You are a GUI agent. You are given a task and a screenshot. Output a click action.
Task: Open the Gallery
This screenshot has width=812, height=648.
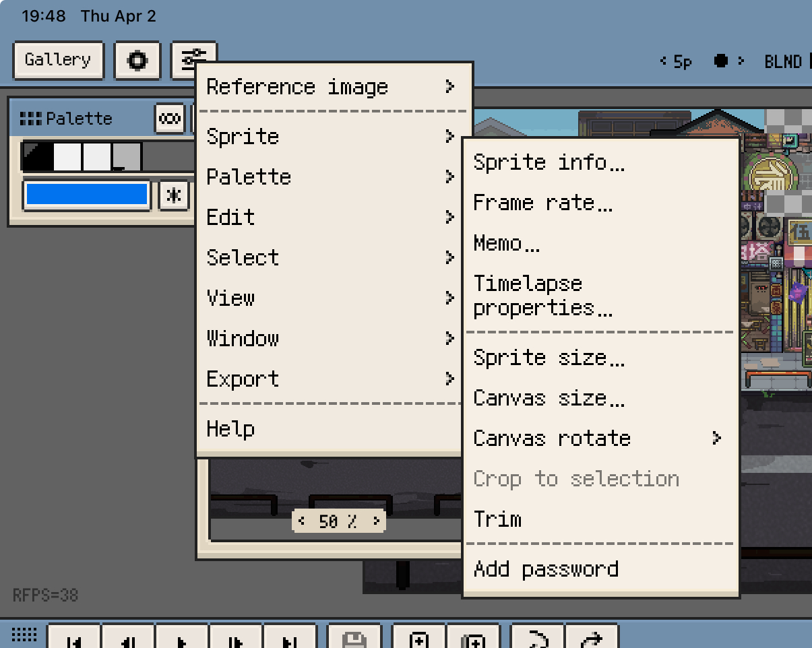pyautogui.click(x=58, y=60)
